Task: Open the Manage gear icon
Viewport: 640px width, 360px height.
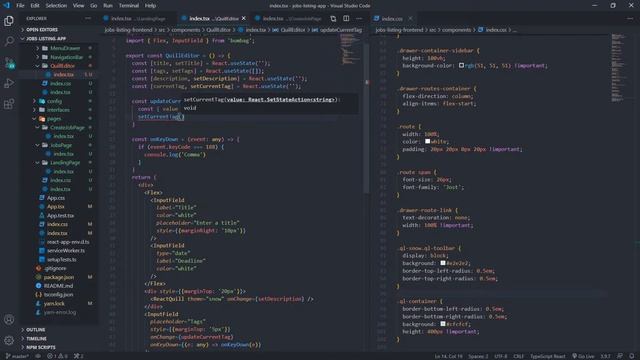Action: [9, 340]
